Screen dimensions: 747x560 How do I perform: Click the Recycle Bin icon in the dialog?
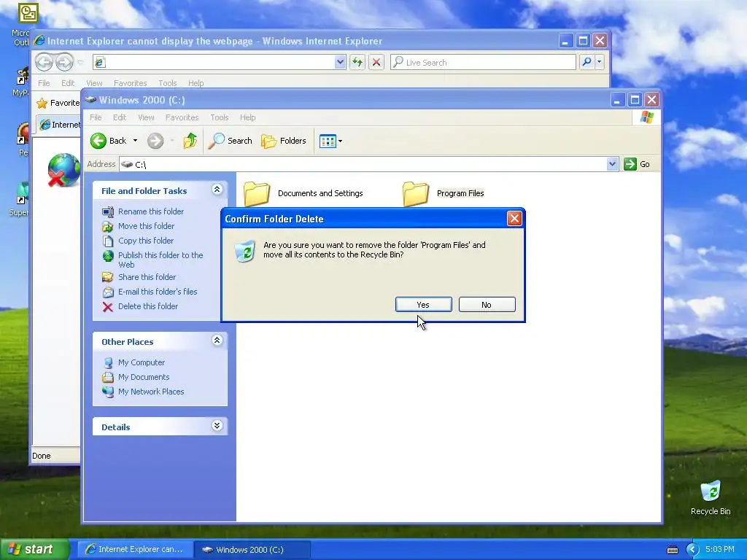pos(245,251)
